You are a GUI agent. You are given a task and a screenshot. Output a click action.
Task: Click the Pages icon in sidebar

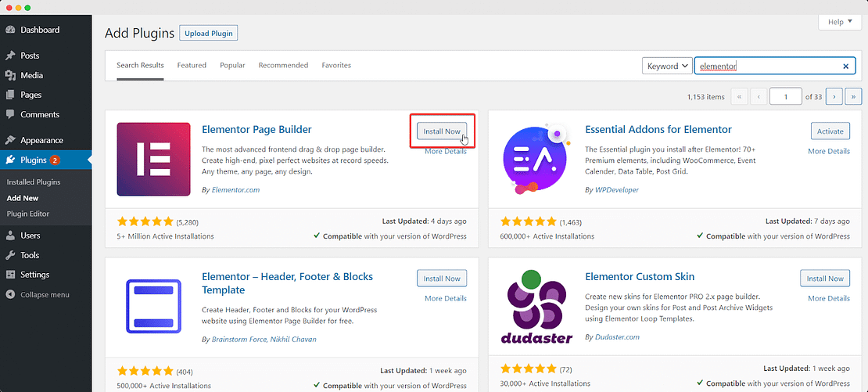[x=10, y=95]
